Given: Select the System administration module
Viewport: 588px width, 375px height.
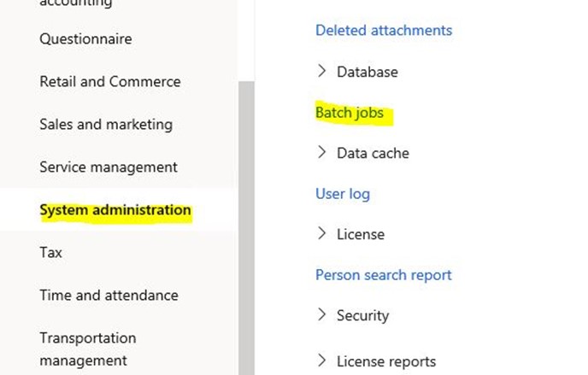Looking at the screenshot, I should [x=115, y=210].
